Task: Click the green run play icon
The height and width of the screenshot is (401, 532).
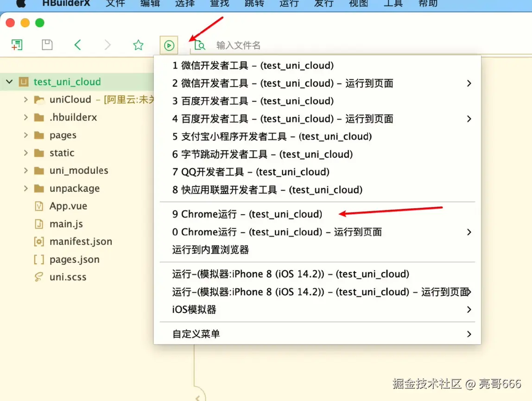Action: coord(169,45)
